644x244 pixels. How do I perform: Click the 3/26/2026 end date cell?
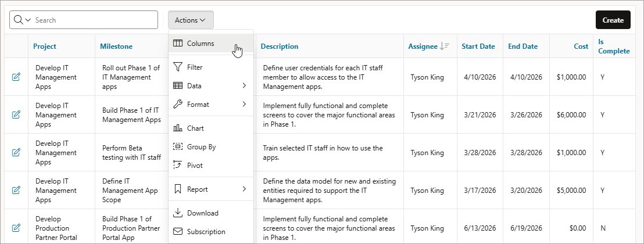click(527, 115)
